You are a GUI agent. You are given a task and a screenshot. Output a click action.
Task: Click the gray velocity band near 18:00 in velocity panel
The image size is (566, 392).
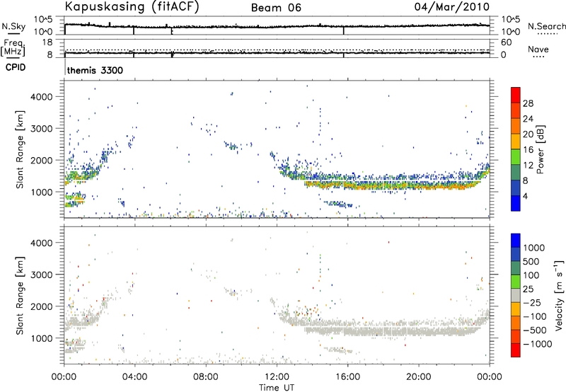(383, 331)
